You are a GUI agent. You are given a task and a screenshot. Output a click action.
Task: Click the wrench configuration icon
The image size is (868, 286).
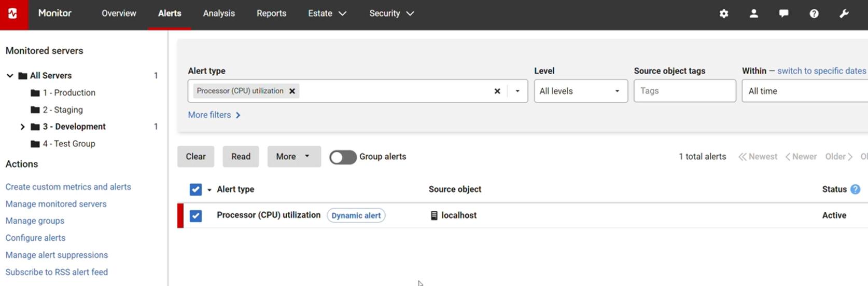[844, 14]
